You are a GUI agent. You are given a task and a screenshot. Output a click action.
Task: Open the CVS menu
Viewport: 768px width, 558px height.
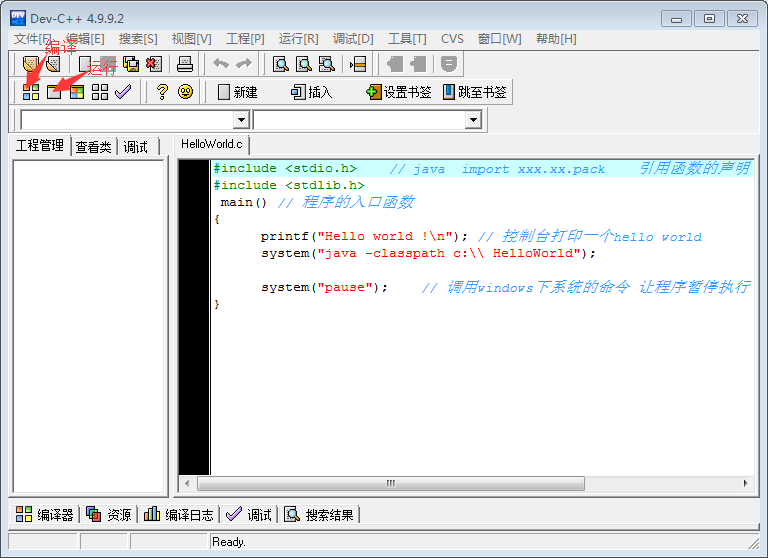[x=452, y=39]
